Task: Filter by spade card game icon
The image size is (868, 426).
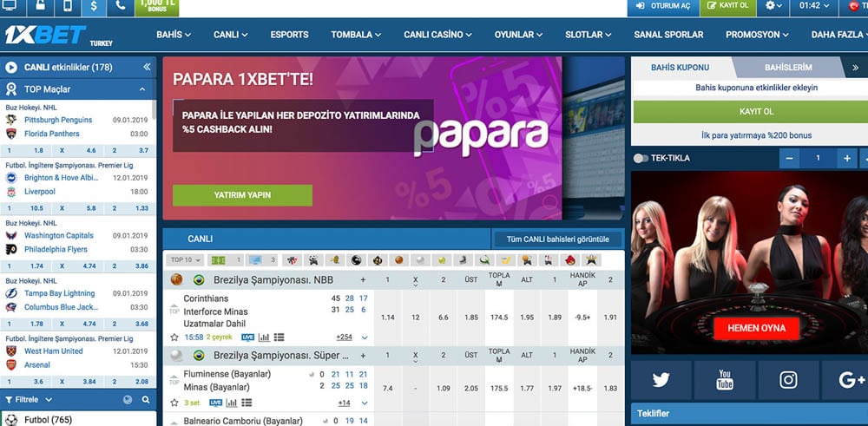Action: click(x=378, y=259)
